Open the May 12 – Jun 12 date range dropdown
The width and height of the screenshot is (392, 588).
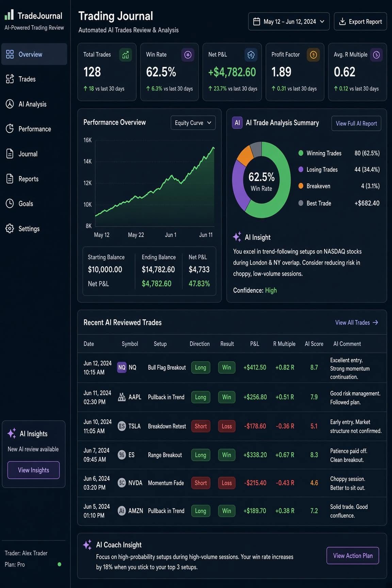(289, 21)
